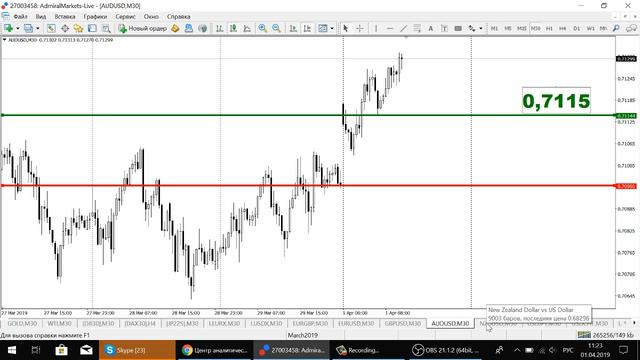Toggle chart shift from right border
The width and height of the screenshot is (640, 360).
[x=307, y=28]
